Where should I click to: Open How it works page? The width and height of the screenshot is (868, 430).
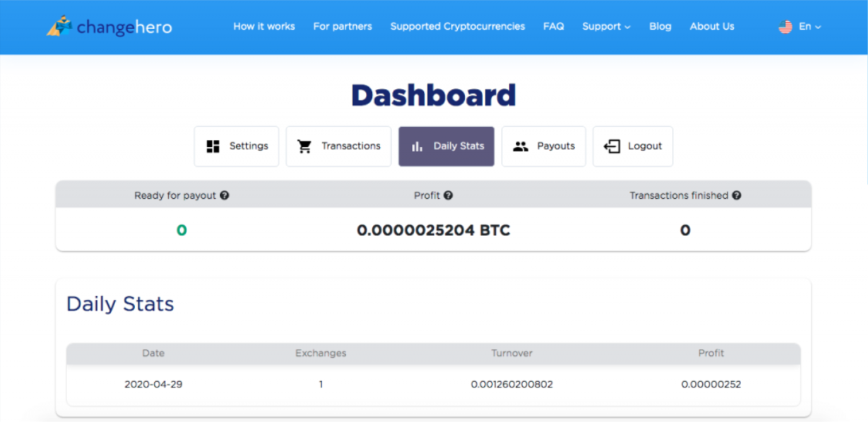[x=264, y=27]
